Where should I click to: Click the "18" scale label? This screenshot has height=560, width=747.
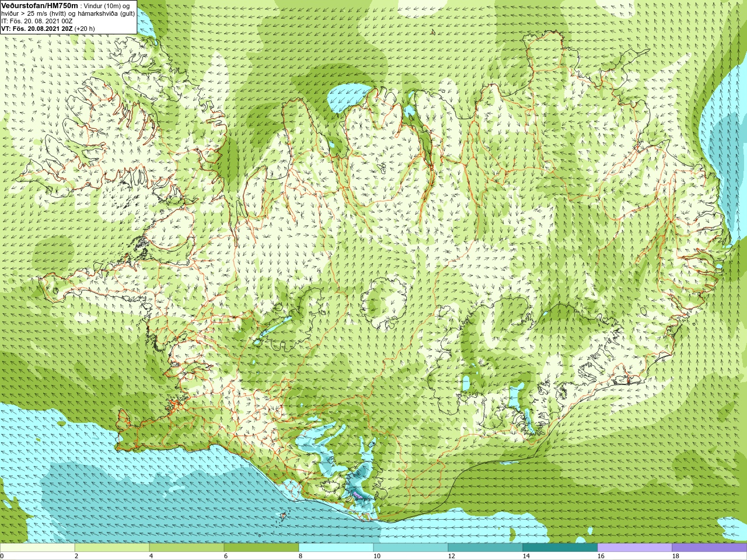coord(675,556)
